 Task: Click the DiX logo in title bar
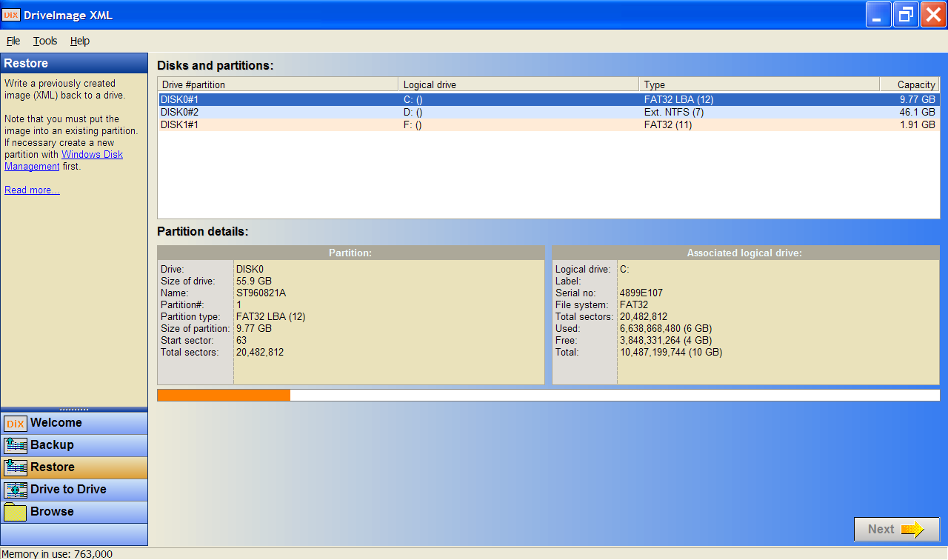click(11, 15)
